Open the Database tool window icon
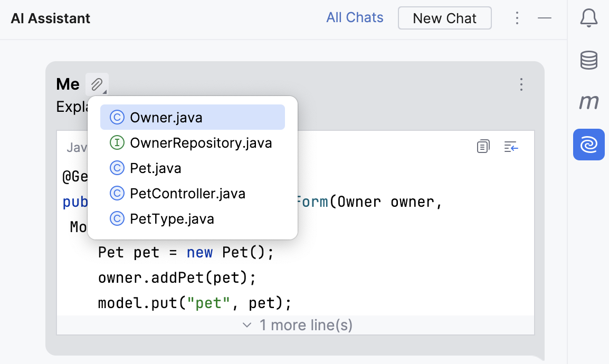The height and width of the screenshot is (364, 609). pyautogui.click(x=588, y=61)
